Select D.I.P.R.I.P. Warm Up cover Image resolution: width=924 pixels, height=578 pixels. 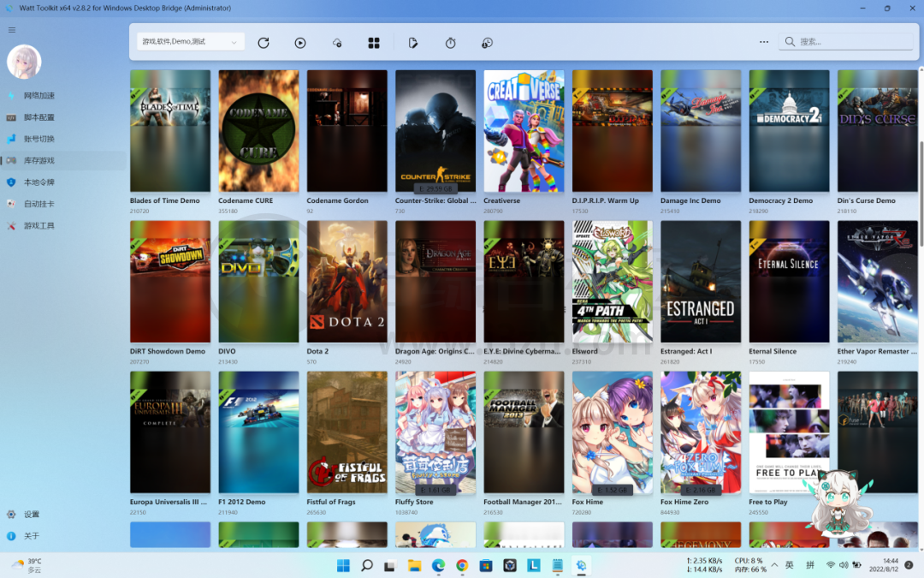click(x=613, y=131)
